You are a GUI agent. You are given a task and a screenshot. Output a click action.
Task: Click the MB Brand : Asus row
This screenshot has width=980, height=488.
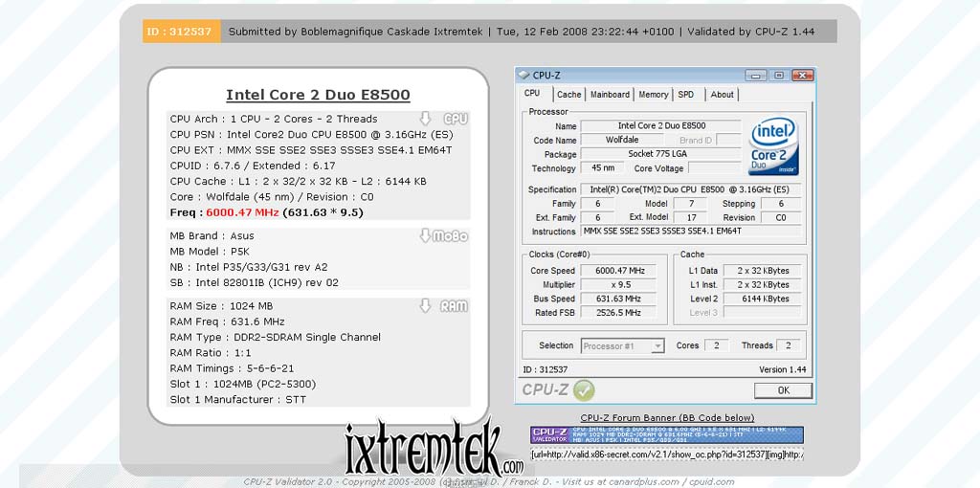(x=212, y=235)
